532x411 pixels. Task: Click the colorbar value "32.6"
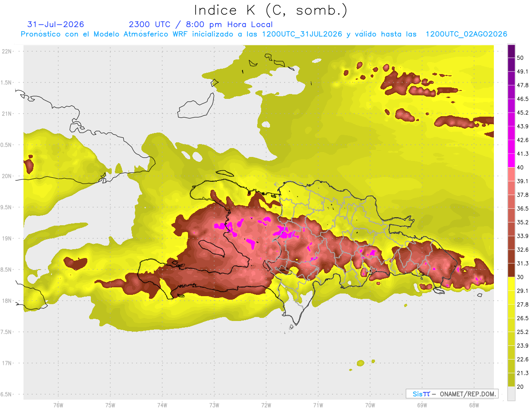pos(522,250)
